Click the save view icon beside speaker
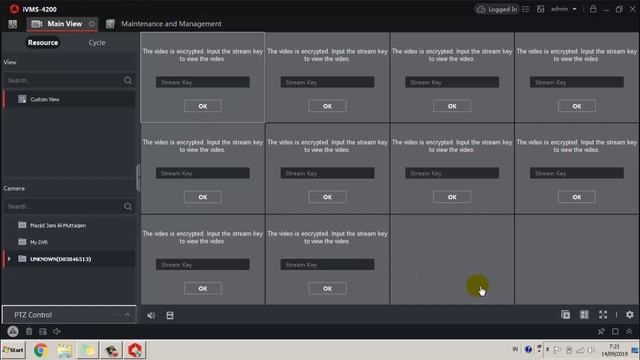This screenshot has width=640, height=360. pyautogui.click(x=170, y=316)
